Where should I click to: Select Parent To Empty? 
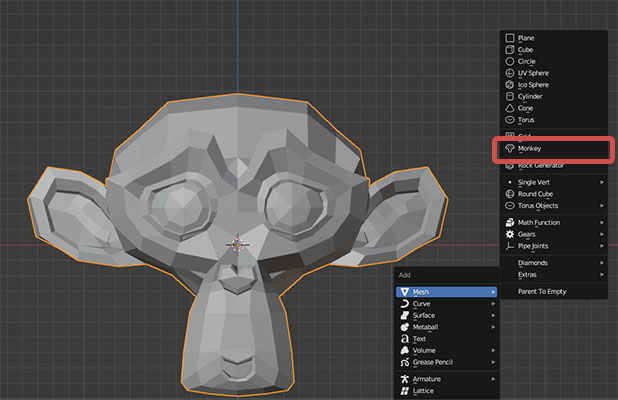(554, 292)
